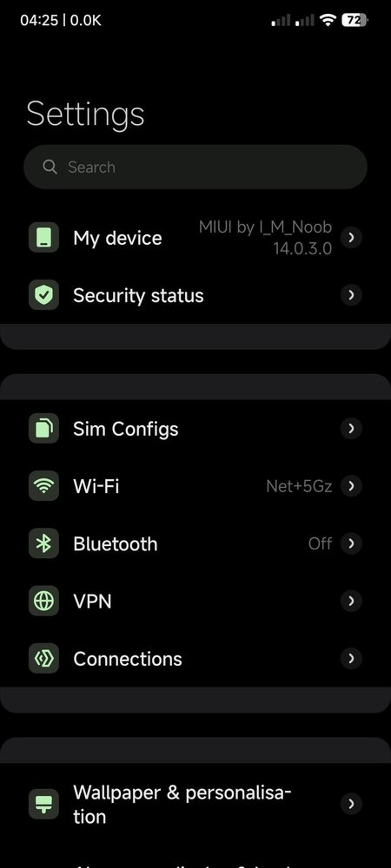Tap the My device phone icon
Screen dimensions: 391x868
(x=43, y=238)
